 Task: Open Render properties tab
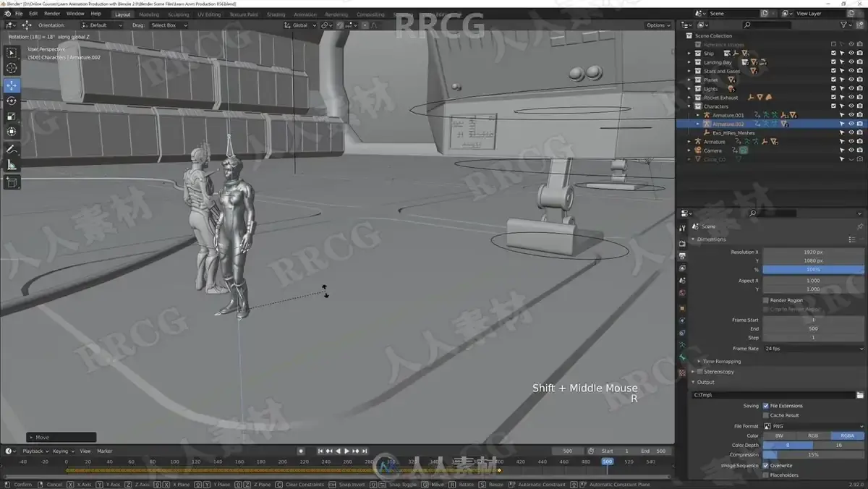[x=682, y=242]
